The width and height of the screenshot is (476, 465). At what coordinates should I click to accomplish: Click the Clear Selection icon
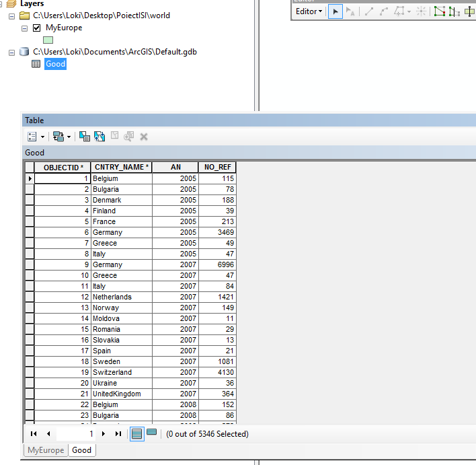(114, 135)
